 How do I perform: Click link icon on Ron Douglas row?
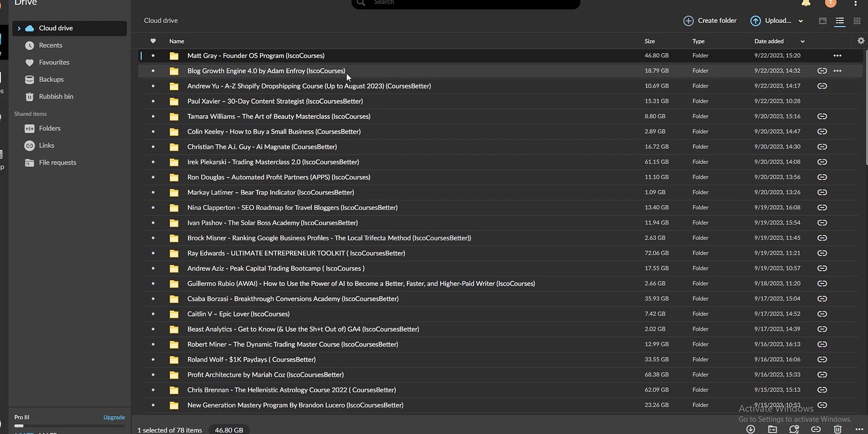point(822,177)
